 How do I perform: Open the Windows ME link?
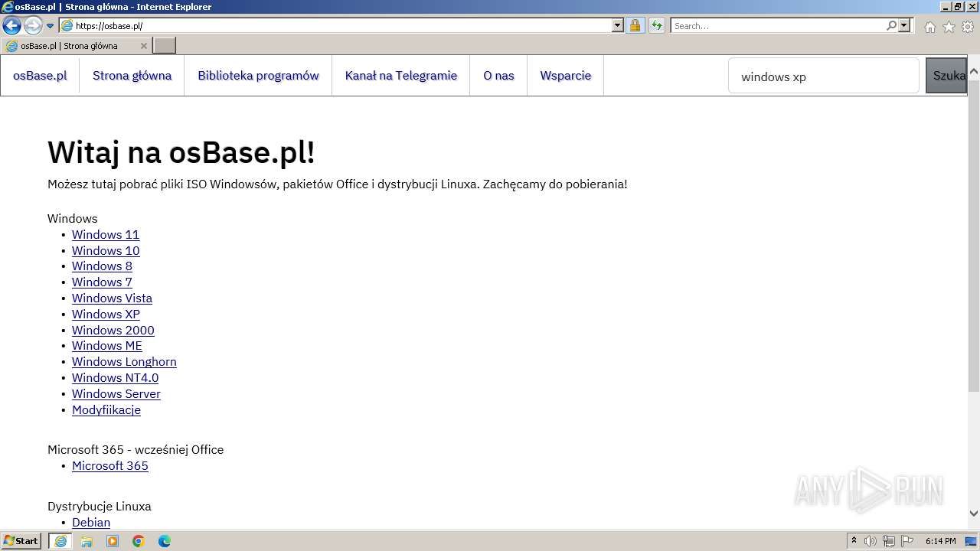coord(107,345)
